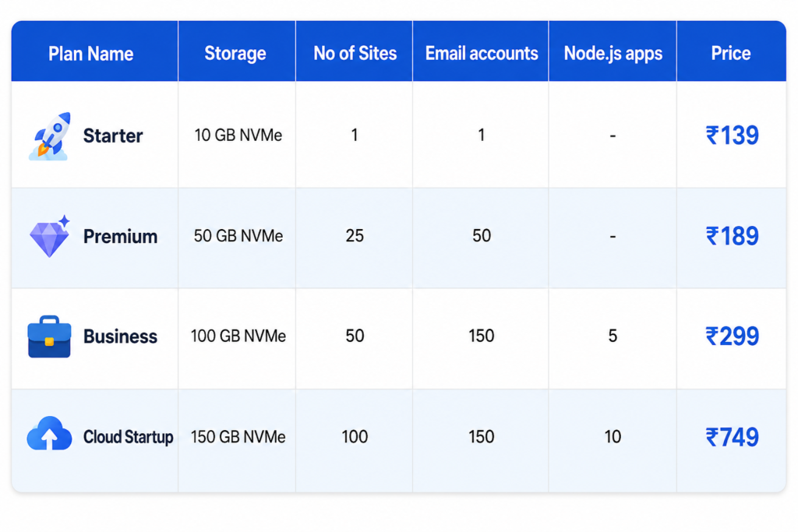Click the Business row's 150 email accounts value
798x532 pixels.
click(x=482, y=336)
